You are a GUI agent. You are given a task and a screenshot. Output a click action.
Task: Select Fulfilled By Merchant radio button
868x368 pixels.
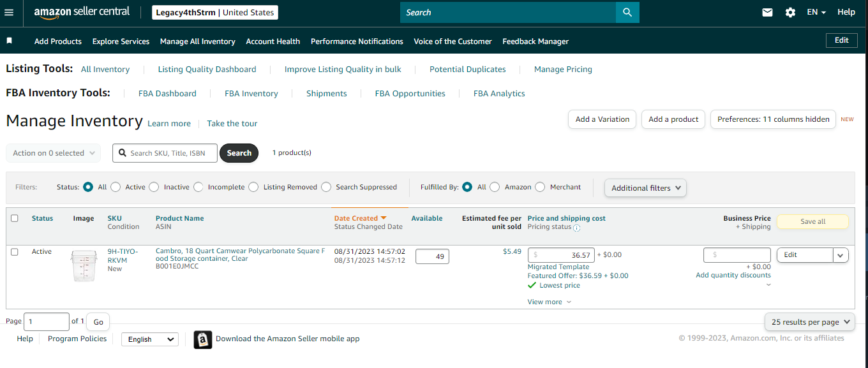(x=540, y=187)
